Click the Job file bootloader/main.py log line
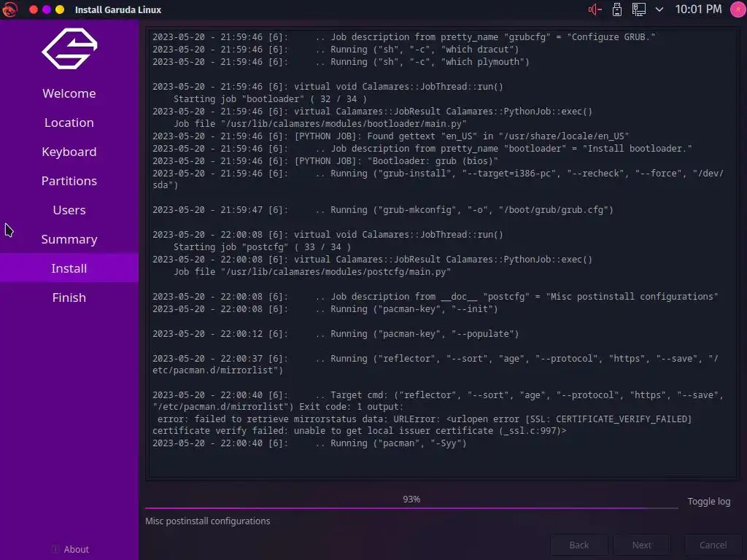The height and width of the screenshot is (560, 747). point(320,124)
